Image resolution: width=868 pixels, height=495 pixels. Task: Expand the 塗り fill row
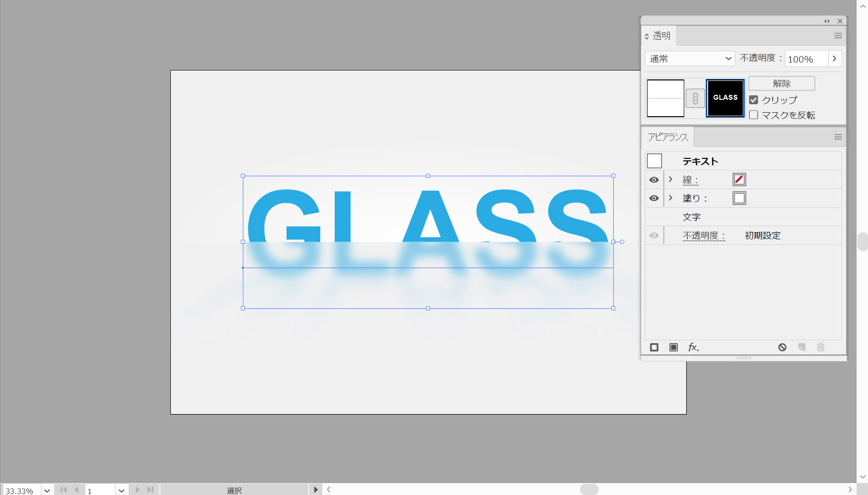coord(670,198)
